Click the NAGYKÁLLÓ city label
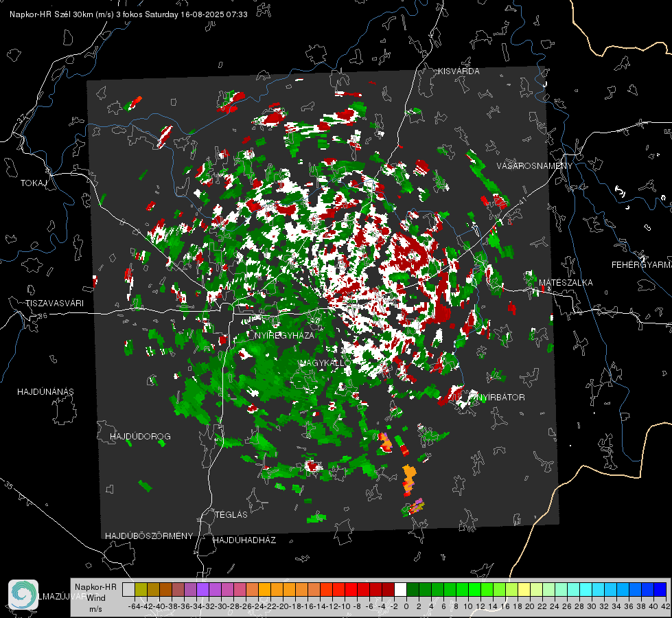 (325, 363)
